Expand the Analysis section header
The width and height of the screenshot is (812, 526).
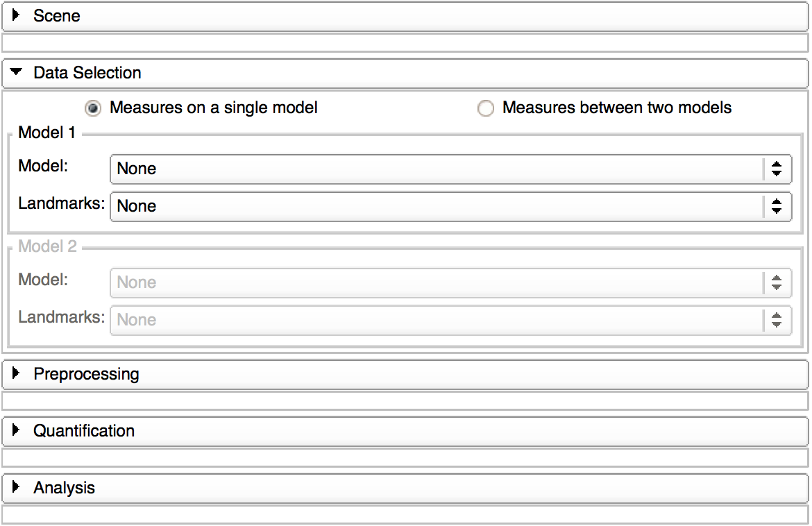[x=64, y=488]
